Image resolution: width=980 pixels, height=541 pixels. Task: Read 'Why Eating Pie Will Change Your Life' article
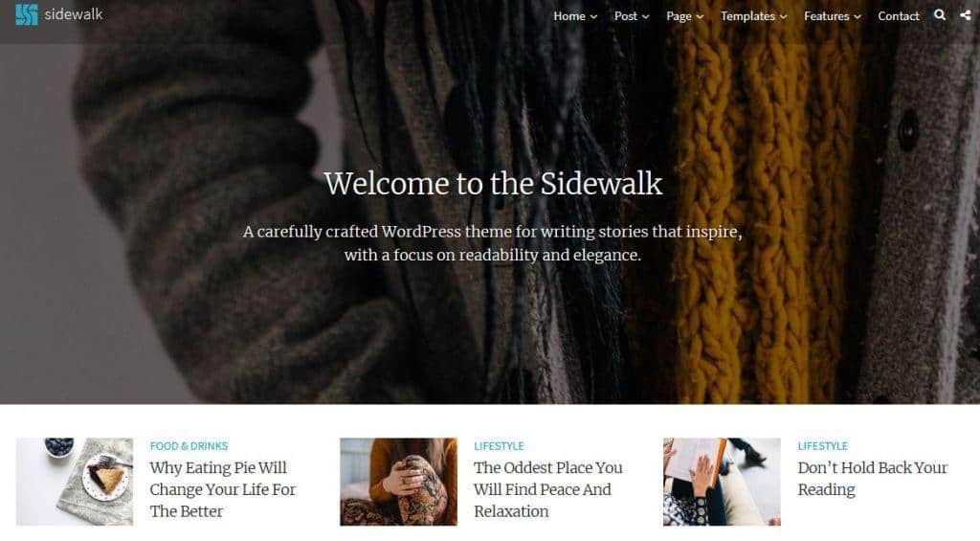[222, 489]
